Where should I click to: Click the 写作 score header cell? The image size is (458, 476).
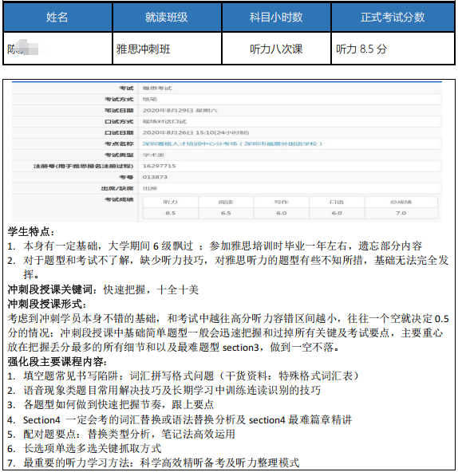(281, 202)
